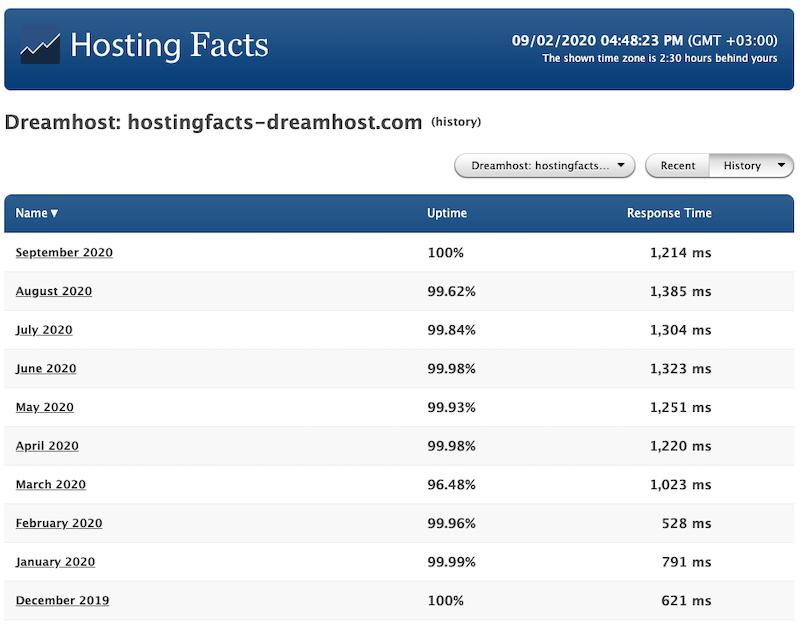Screen dimensions: 800x626
Task: Select the 1,323 ms response time
Action: [x=680, y=368]
